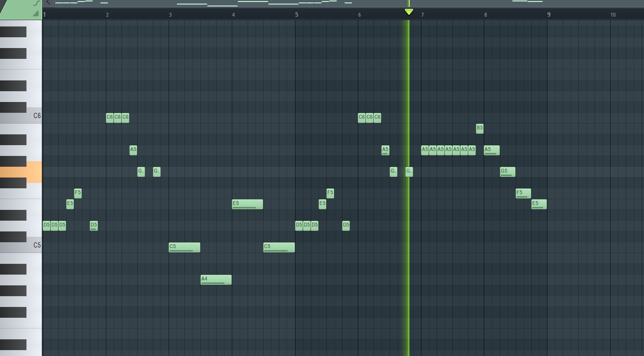Select the long E5 note in bar 4
The height and width of the screenshot is (356, 644).
(x=248, y=204)
